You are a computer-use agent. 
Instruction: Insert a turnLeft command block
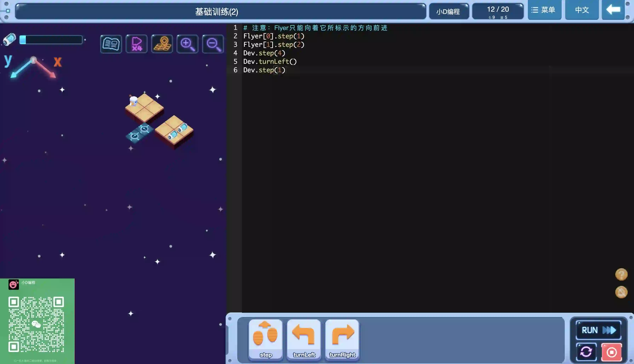click(304, 339)
